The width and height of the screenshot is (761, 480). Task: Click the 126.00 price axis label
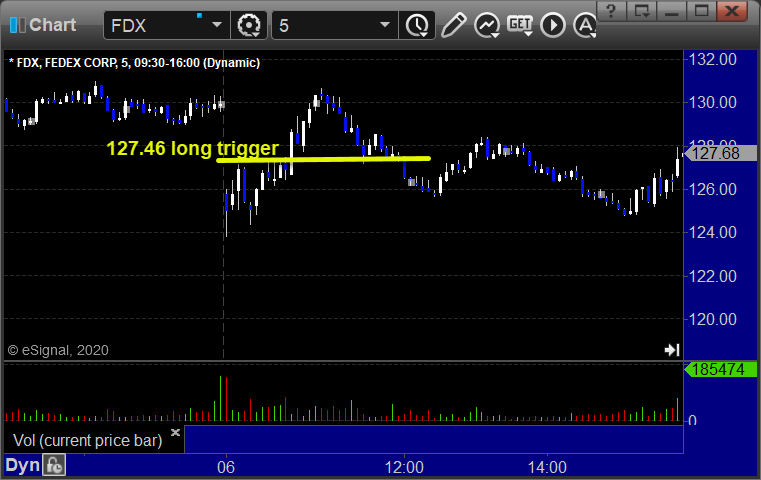pos(713,189)
